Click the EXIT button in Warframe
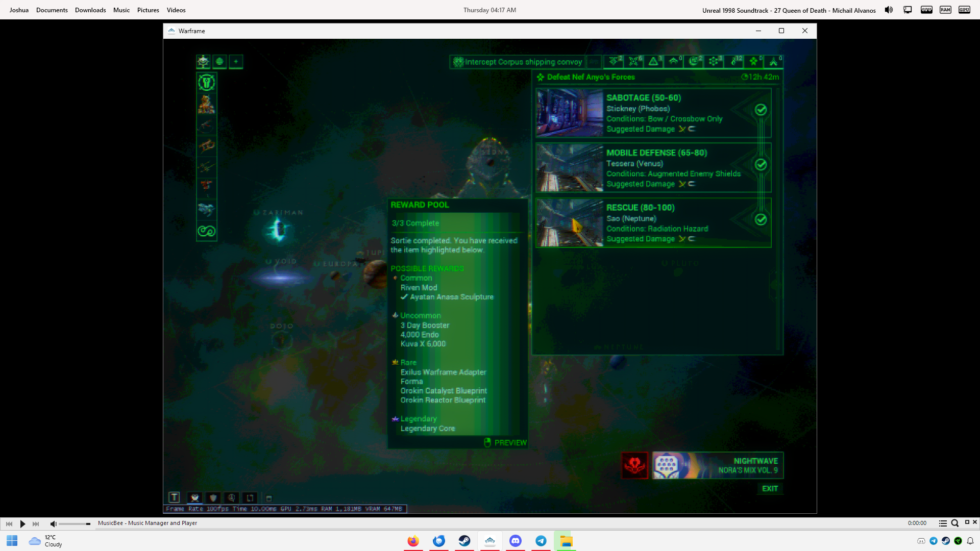Image resolution: width=980 pixels, height=551 pixels. pos(770,488)
